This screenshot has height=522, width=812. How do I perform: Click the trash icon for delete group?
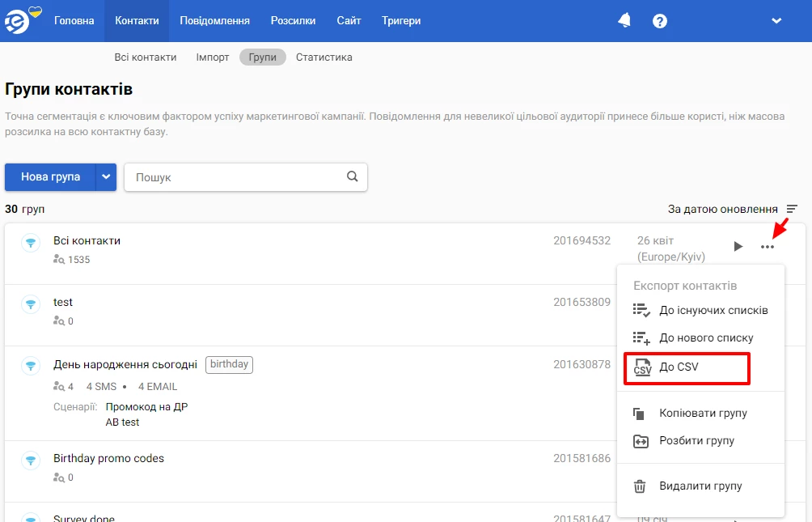coord(640,486)
